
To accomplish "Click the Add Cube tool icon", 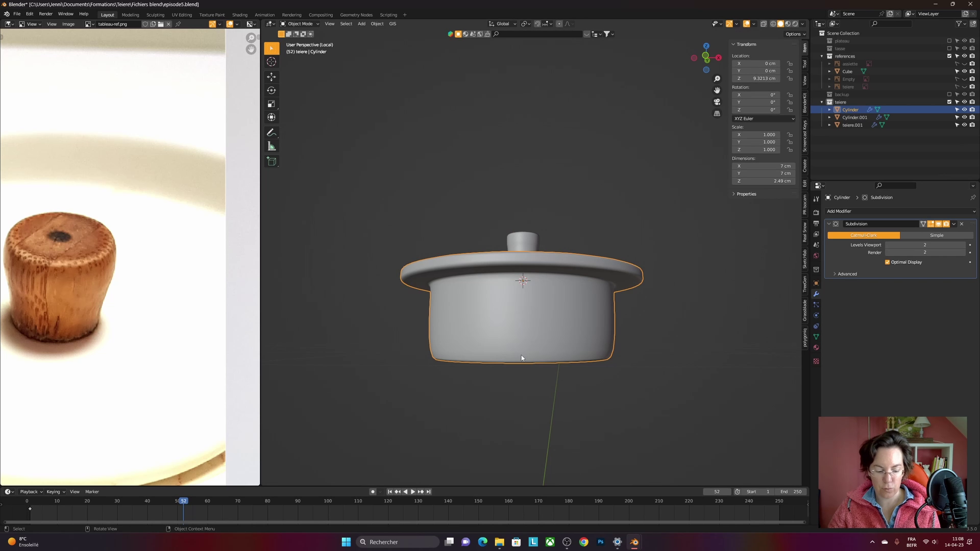I will 272,162.
